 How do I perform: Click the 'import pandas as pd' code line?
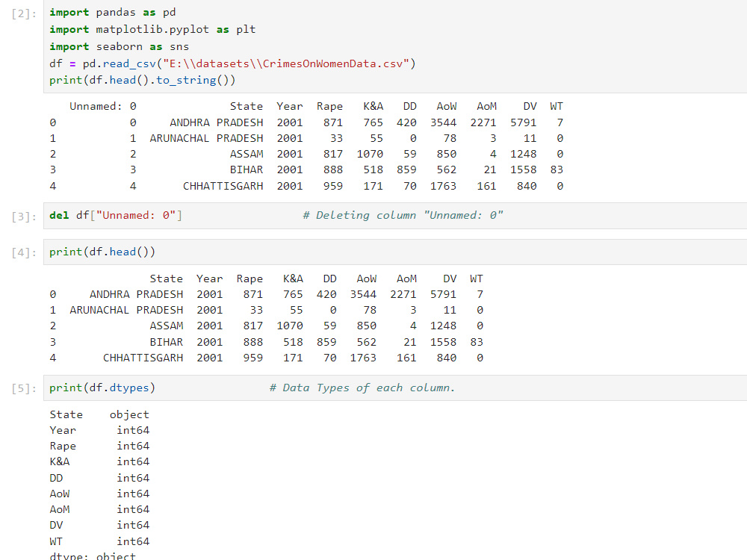click(x=113, y=13)
